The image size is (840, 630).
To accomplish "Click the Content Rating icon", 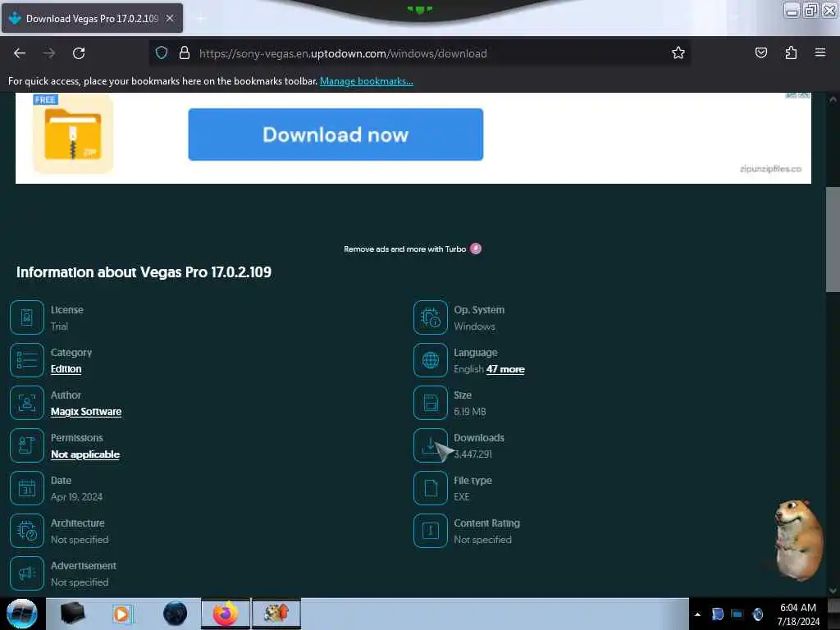I will 430,531.
